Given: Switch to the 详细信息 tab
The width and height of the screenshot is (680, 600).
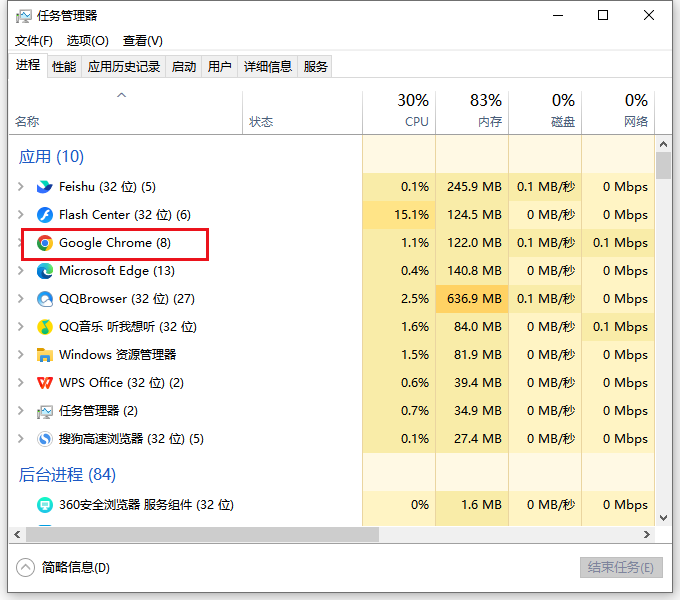Looking at the screenshot, I should (x=268, y=67).
